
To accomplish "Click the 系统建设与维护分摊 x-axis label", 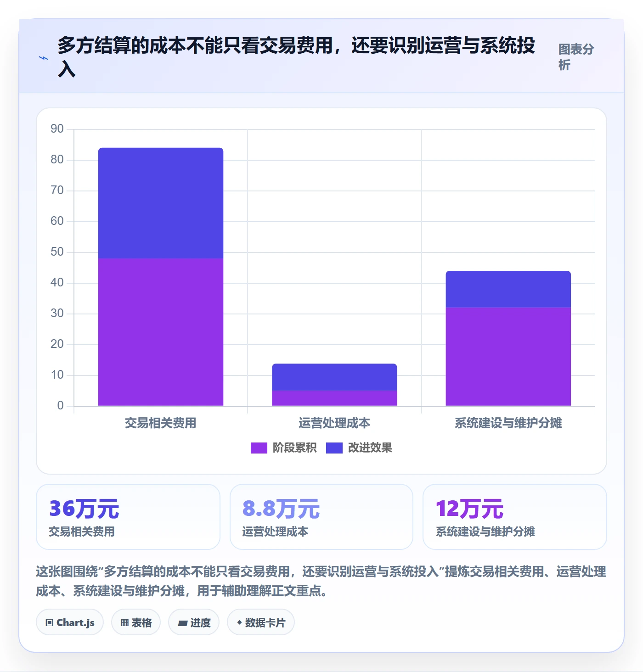I will (x=508, y=423).
